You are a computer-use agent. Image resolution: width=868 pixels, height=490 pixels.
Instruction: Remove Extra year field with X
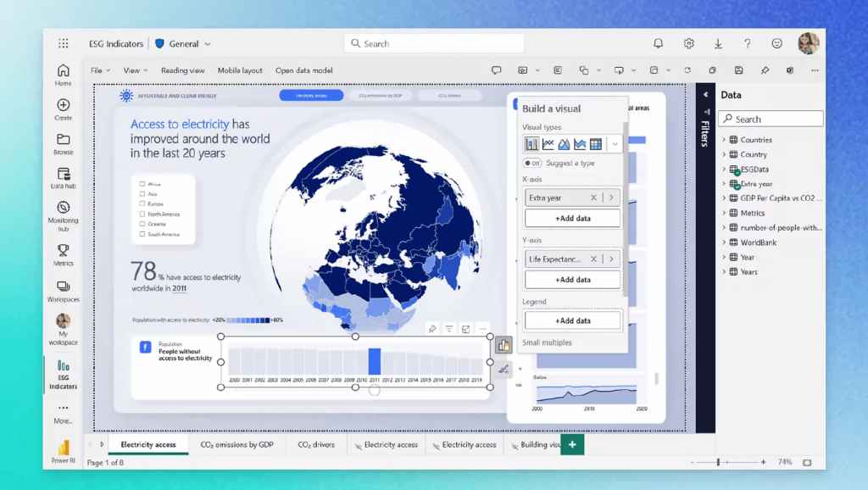(593, 198)
